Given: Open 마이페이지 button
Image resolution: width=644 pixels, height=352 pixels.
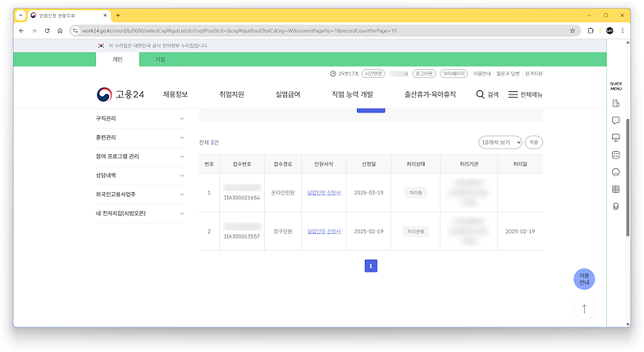Looking at the screenshot, I should click(x=454, y=74).
